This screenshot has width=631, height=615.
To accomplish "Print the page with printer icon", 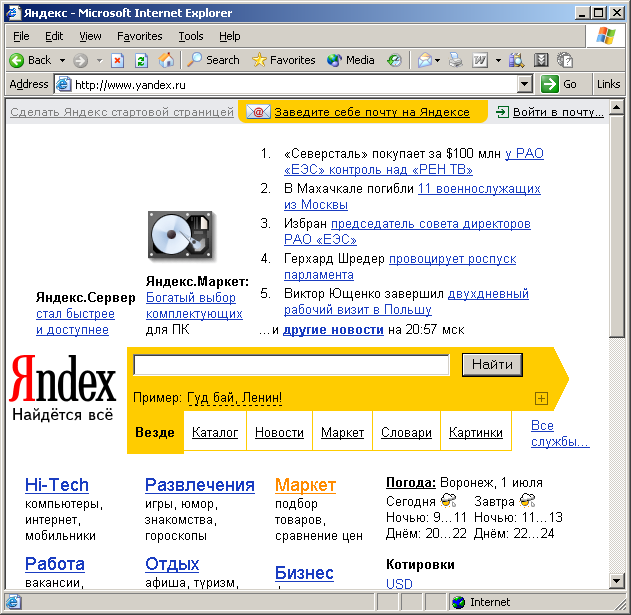I will pos(456,60).
